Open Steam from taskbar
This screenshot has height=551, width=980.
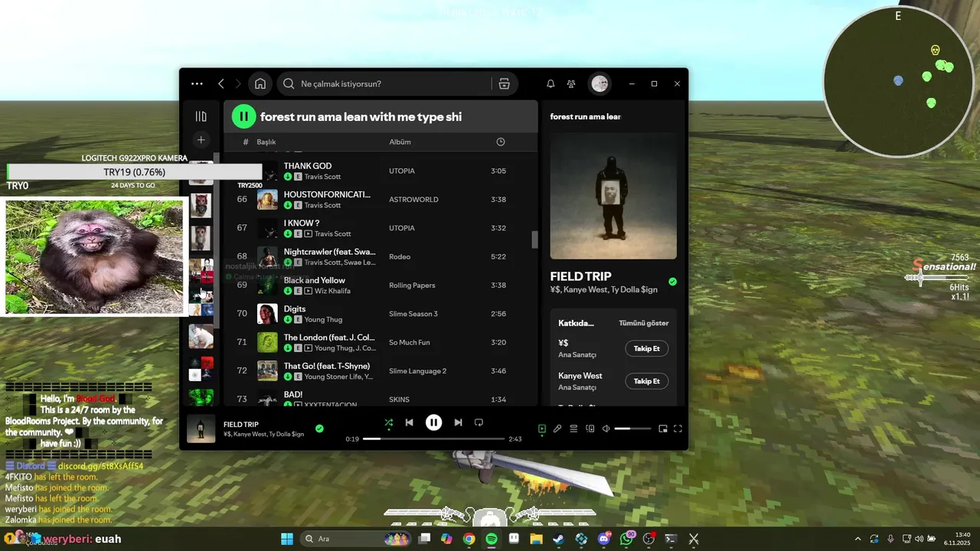(559, 539)
